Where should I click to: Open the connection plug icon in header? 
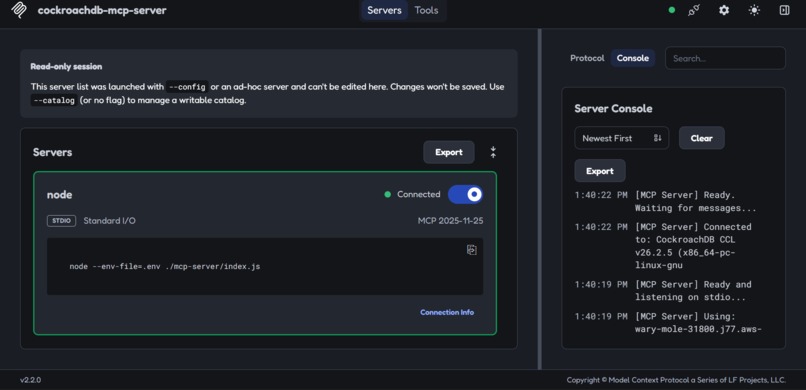pyautogui.click(x=694, y=10)
